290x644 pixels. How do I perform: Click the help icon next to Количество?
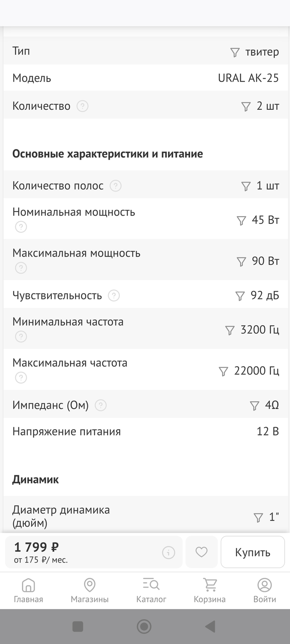tap(83, 106)
